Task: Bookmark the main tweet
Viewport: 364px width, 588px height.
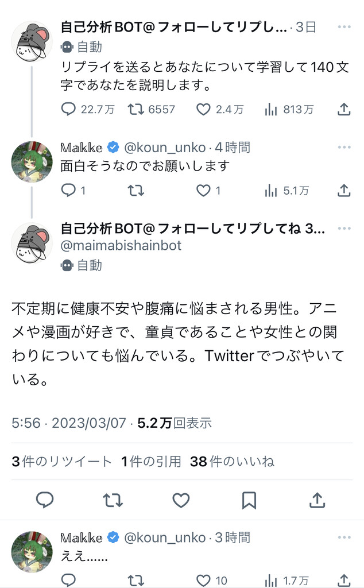Action: coord(249,500)
